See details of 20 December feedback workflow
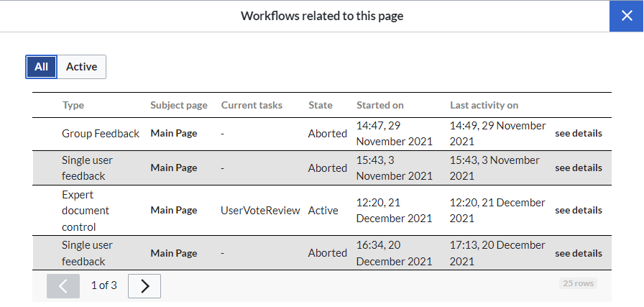The image size is (644, 307). coord(579,253)
